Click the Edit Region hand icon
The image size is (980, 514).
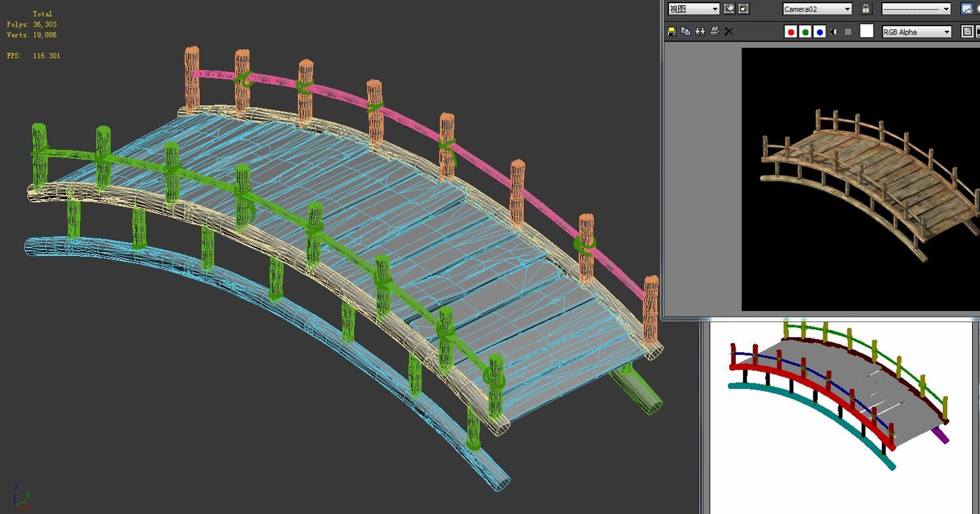[x=729, y=8]
